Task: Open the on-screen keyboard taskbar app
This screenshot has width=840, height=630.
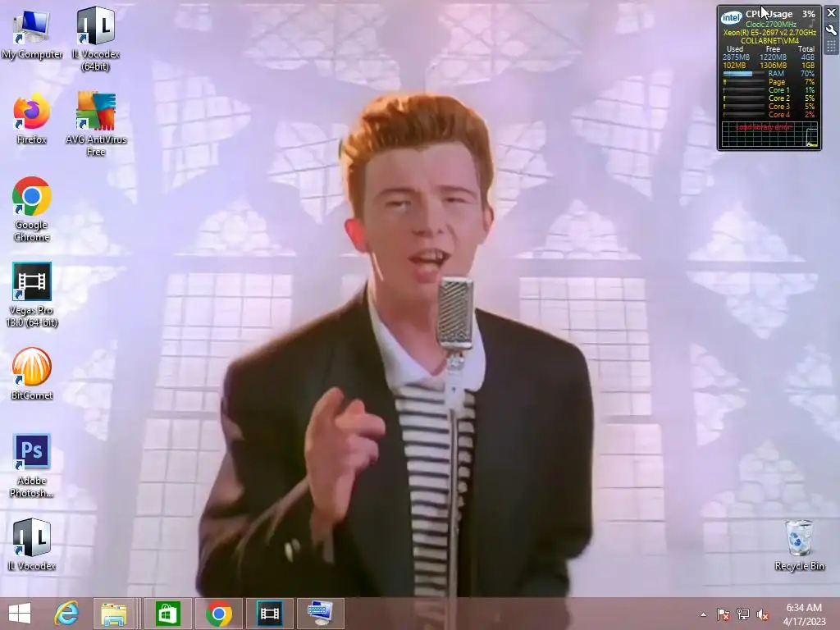Action: (321, 614)
